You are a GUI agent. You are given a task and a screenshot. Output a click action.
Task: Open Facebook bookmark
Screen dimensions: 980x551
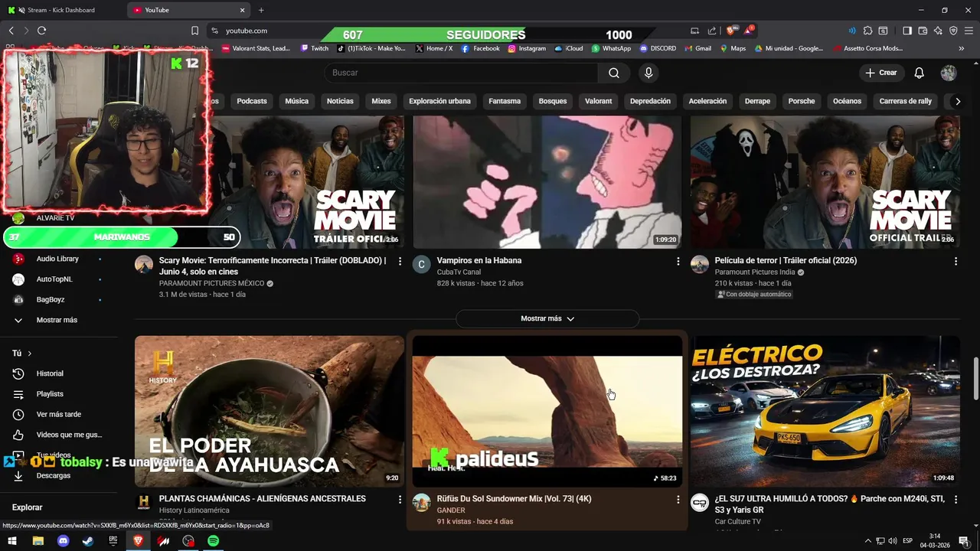tap(480, 48)
